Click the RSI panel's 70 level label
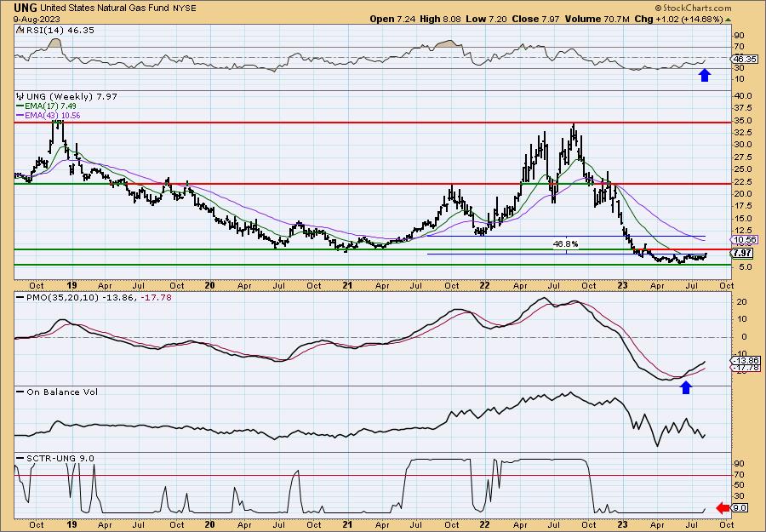766x532 pixels. pos(739,47)
